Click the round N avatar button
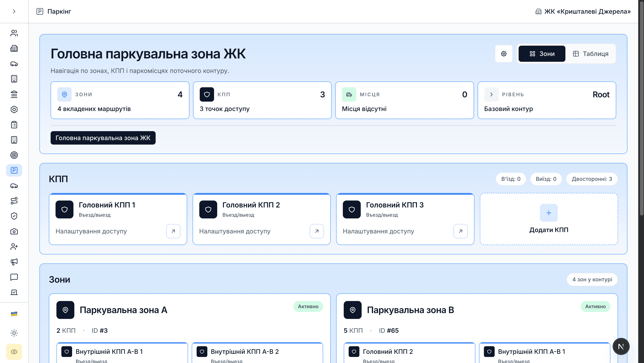This screenshot has width=644, height=363. (x=621, y=346)
